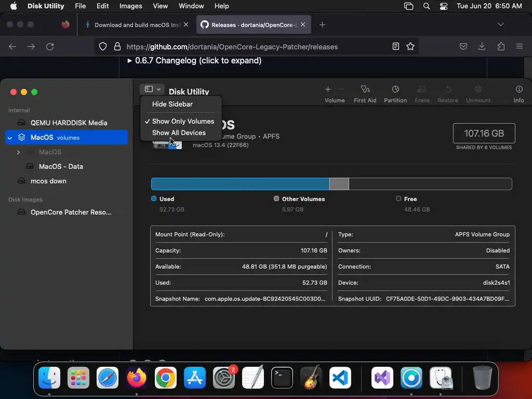532x399 pixels.
Task: Launch Terminal from the Dock
Action: pos(282,378)
